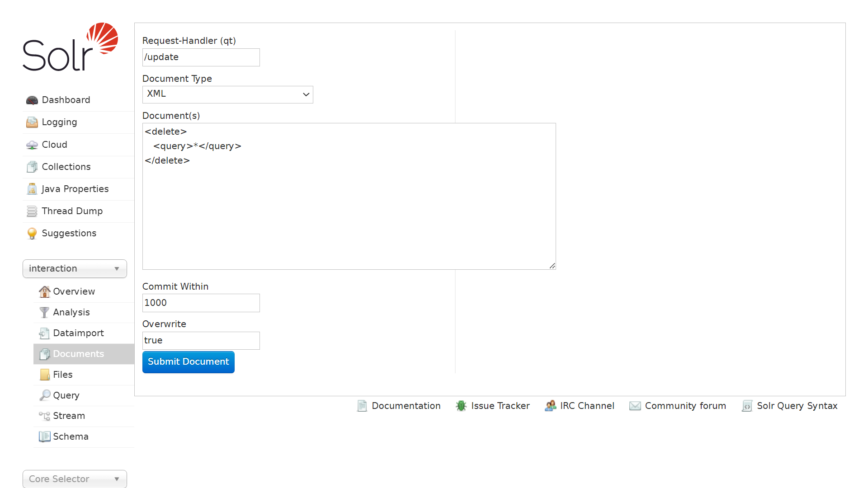
Task: Select the Cloud sidebar icon
Action: (32, 145)
